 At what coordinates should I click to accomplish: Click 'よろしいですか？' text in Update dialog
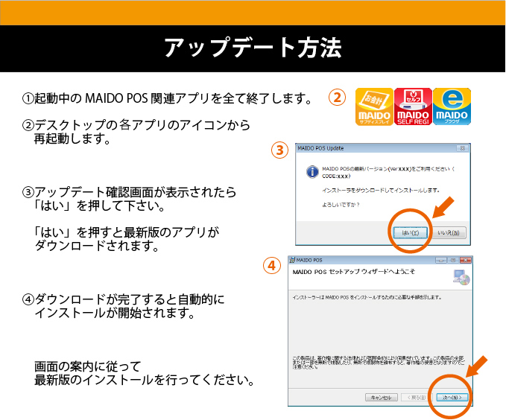tap(341, 205)
